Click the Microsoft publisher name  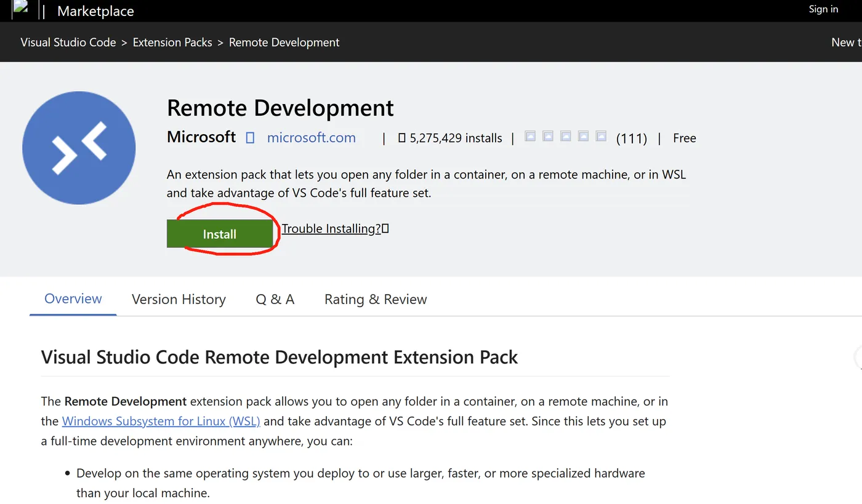(x=201, y=137)
